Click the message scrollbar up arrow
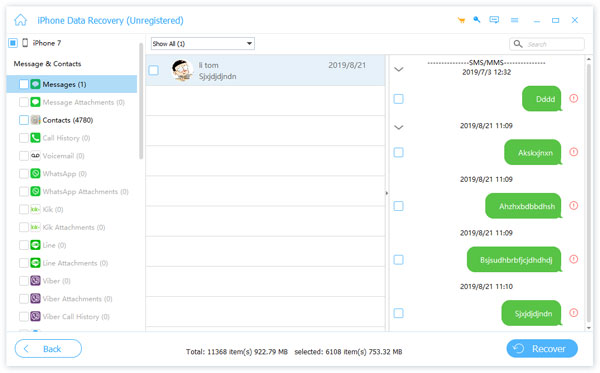The image size is (600, 373). [x=589, y=59]
